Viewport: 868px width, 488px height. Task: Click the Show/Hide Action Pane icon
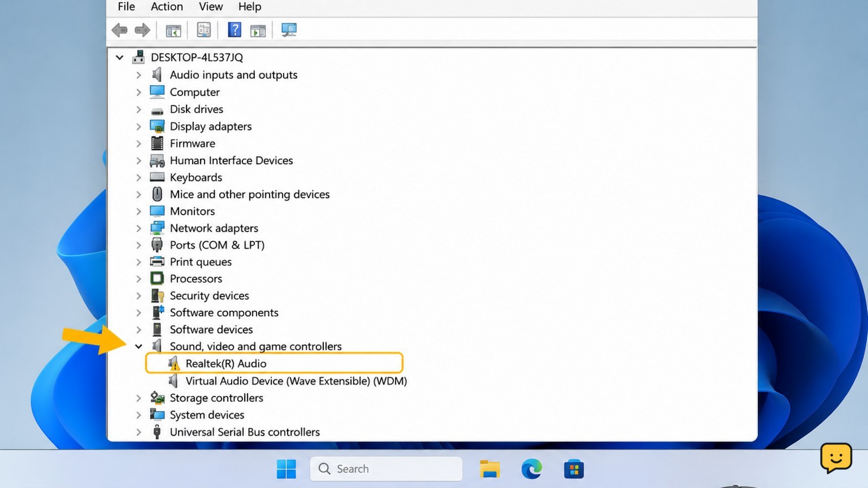258,30
